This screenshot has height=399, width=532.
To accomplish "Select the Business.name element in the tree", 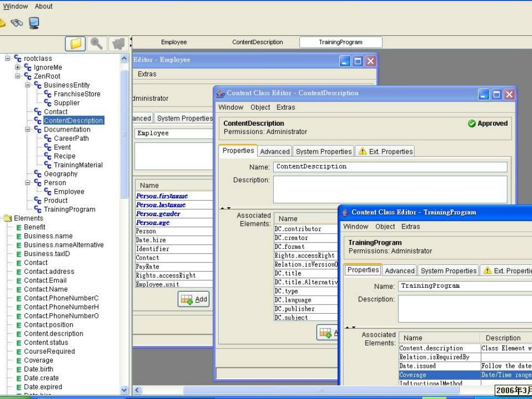I will pyautogui.click(x=48, y=236).
